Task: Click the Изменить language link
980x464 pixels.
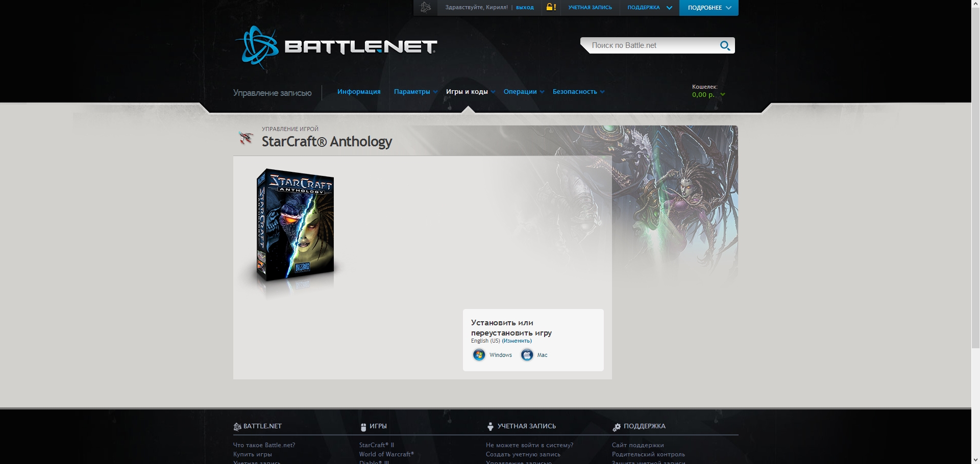Action: 517,341
